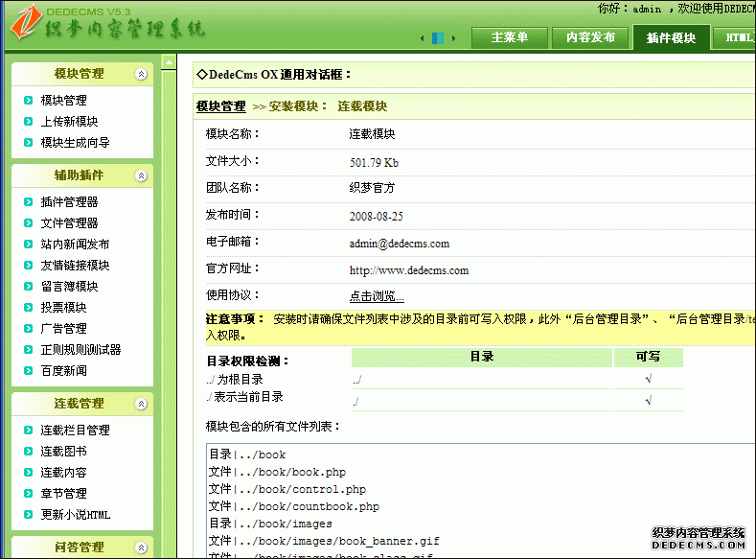Click the bullet icon beside 投票模块
The image size is (756, 559).
(x=28, y=308)
